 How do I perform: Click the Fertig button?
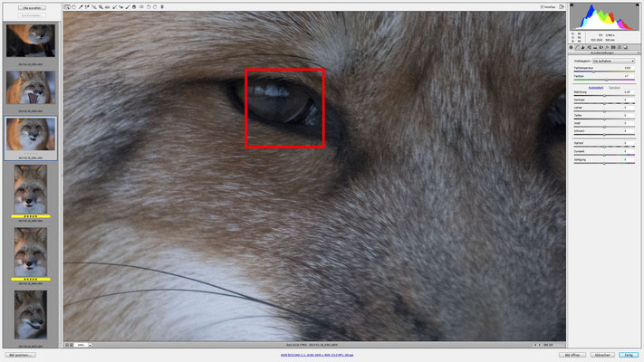click(629, 355)
